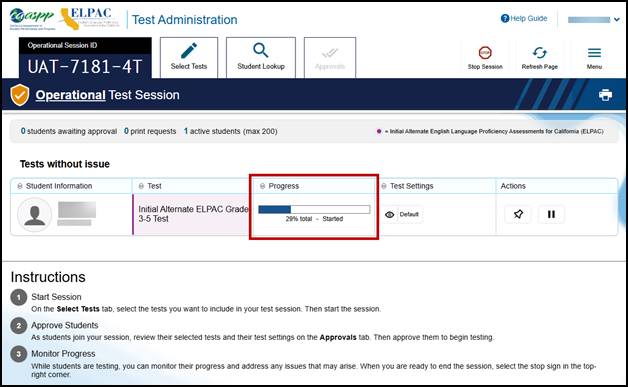Screen dimensions: 628x387
Task: Click the ELPAC logo
Action: 90,18
